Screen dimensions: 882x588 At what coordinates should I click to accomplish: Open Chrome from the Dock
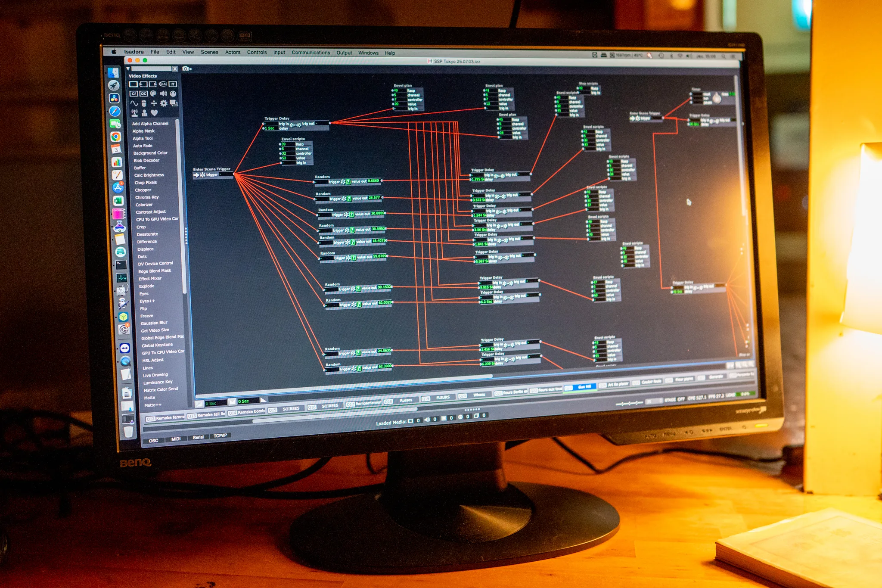point(115,137)
